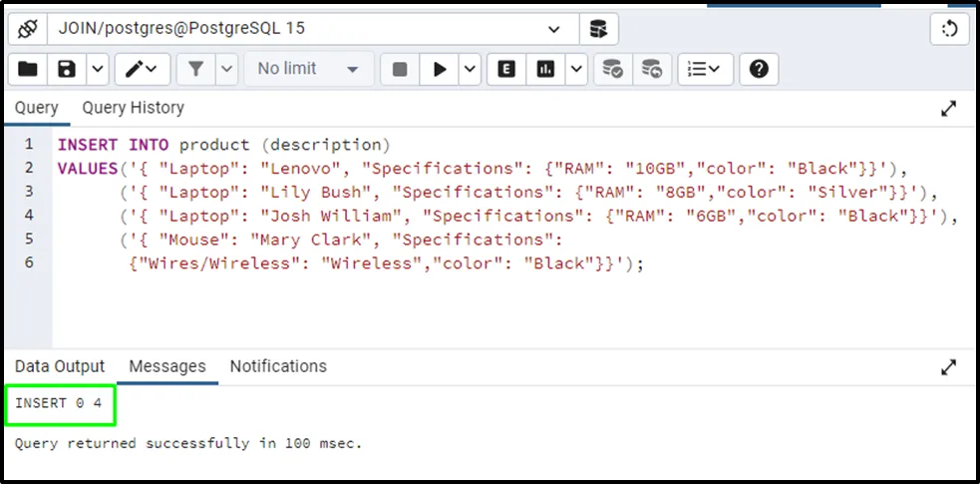The width and height of the screenshot is (980, 484).
Task: Open the Notifications tab
Action: point(278,366)
